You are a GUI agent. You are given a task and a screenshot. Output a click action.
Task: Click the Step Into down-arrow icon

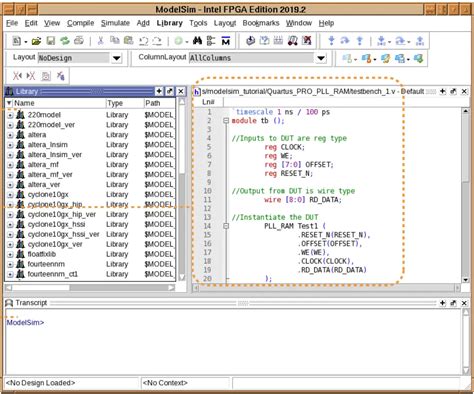click(x=331, y=41)
